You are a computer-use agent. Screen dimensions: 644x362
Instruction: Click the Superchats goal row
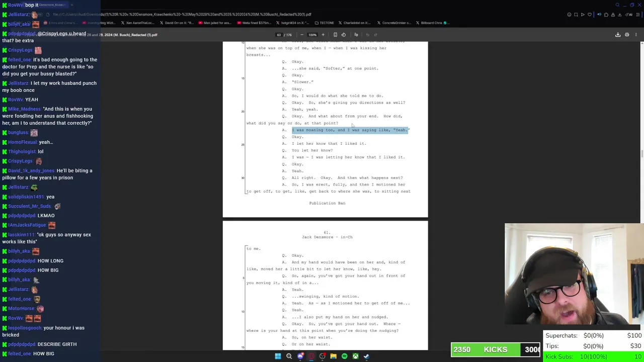click(594, 335)
